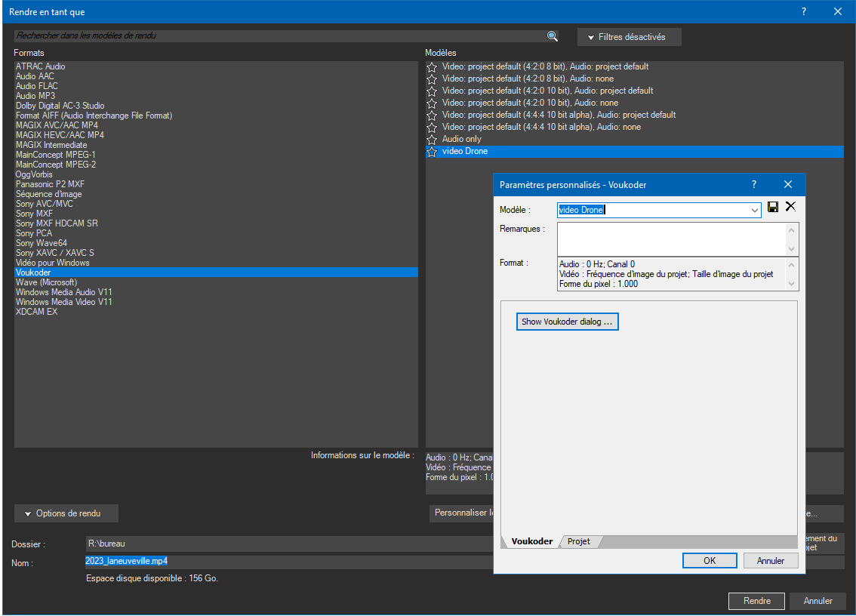The image size is (856, 616).
Task: Focus the render template search field
Action: (x=280, y=35)
